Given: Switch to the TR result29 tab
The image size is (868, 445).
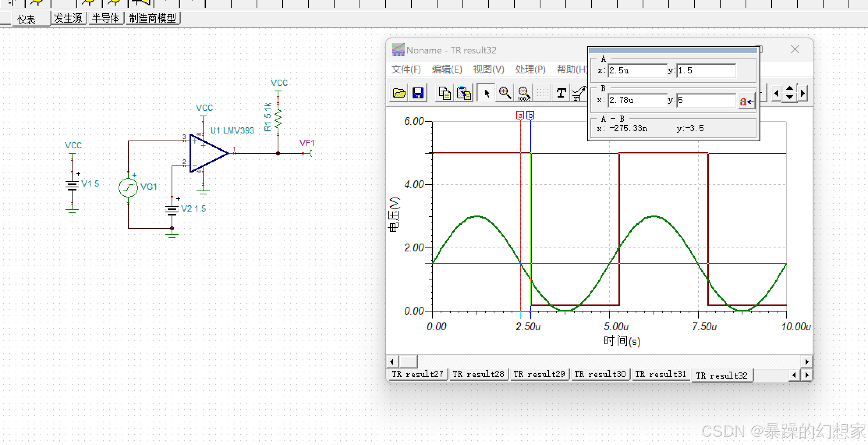Looking at the screenshot, I should 539,374.
